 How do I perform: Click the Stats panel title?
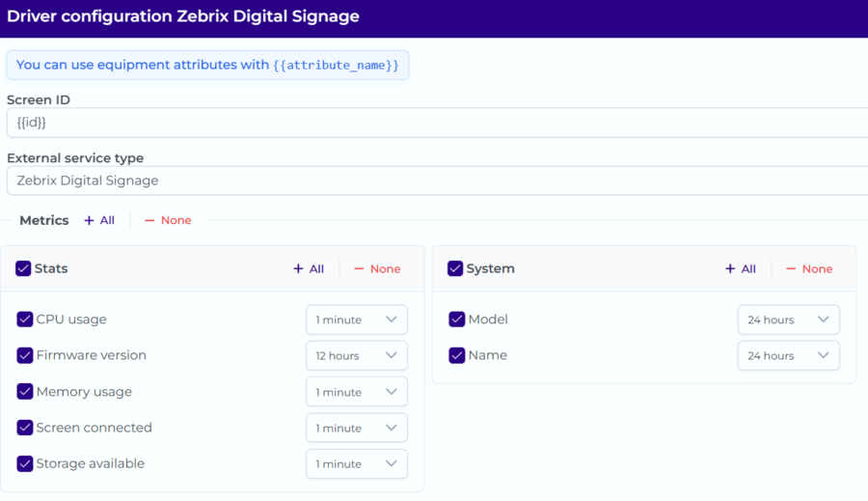(51, 268)
